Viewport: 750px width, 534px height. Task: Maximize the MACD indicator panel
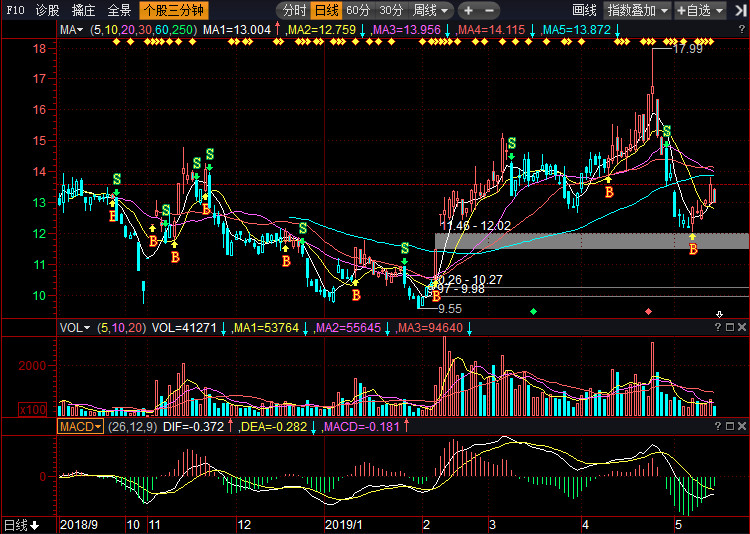[x=730, y=426]
